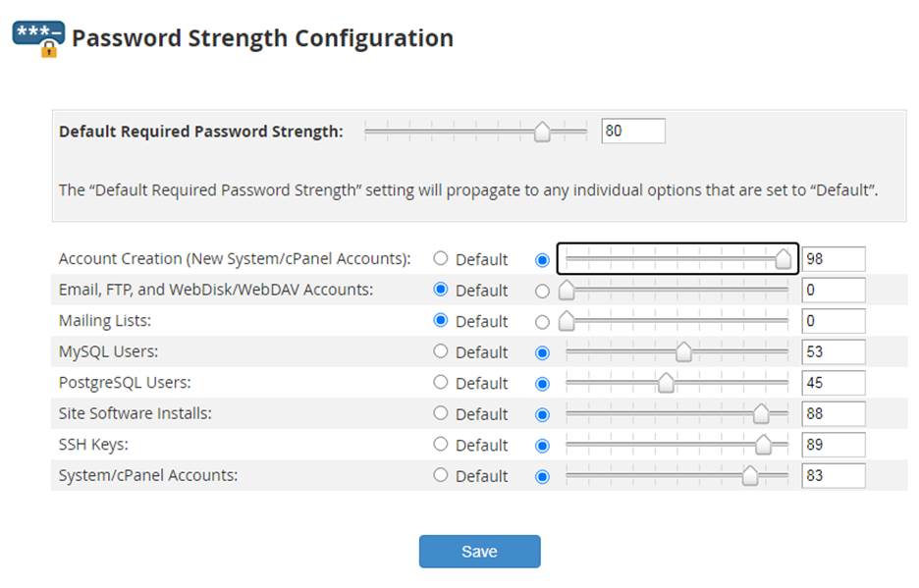Click the PostgreSQL Users value field showing 45
This screenshot has height=588, width=919.
[834, 383]
